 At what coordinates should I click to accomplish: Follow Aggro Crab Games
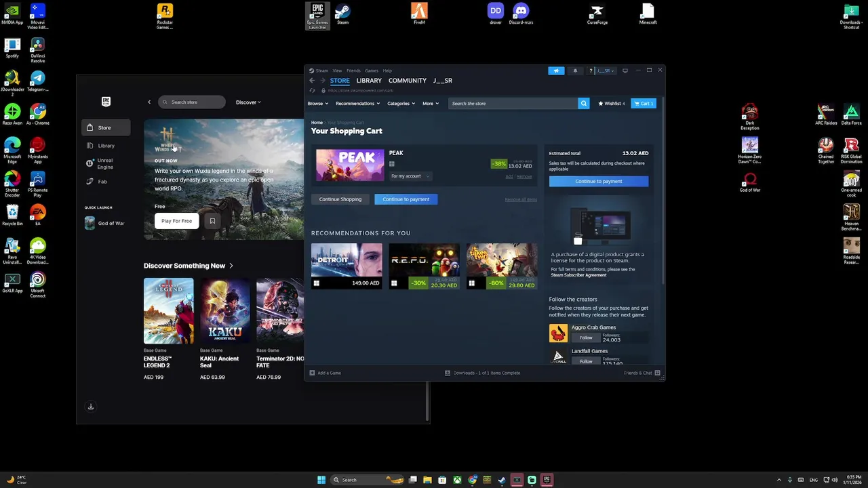coord(586,338)
